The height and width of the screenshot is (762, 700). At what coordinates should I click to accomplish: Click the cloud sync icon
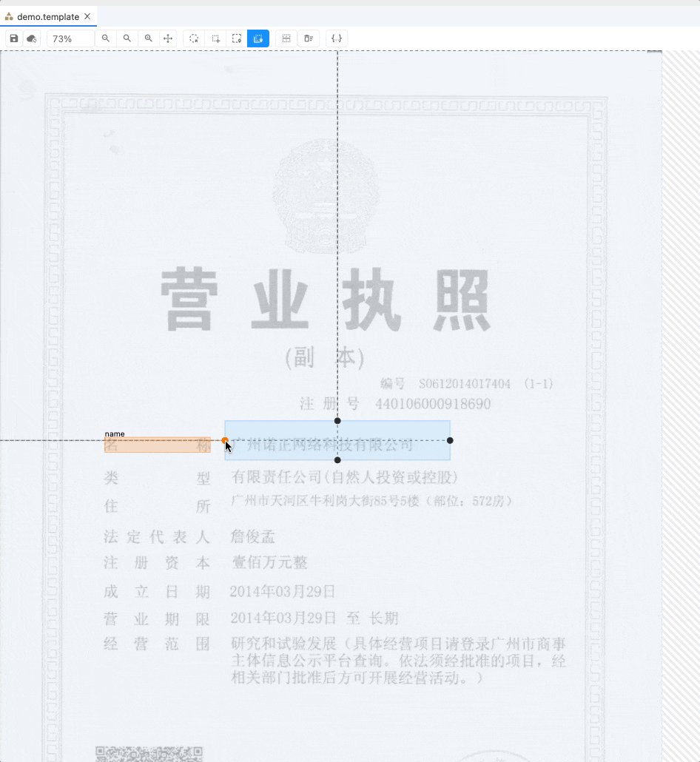(32, 38)
